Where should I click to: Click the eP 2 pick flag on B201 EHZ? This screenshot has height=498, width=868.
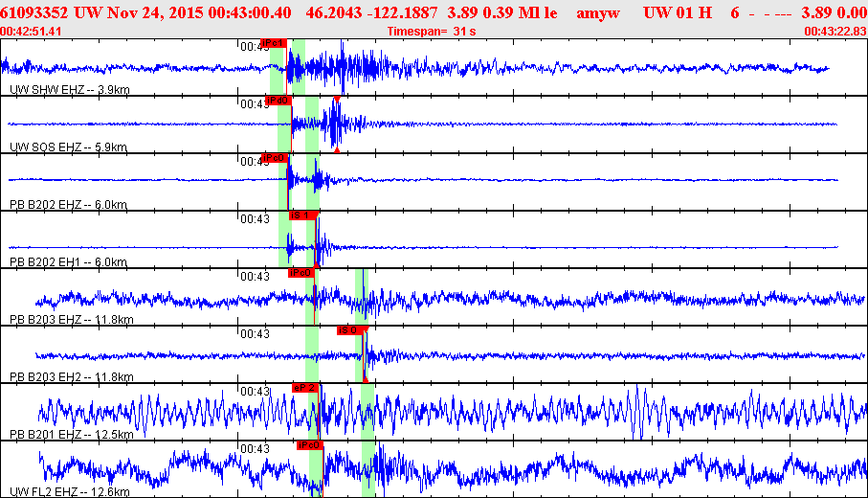(305, 388)
